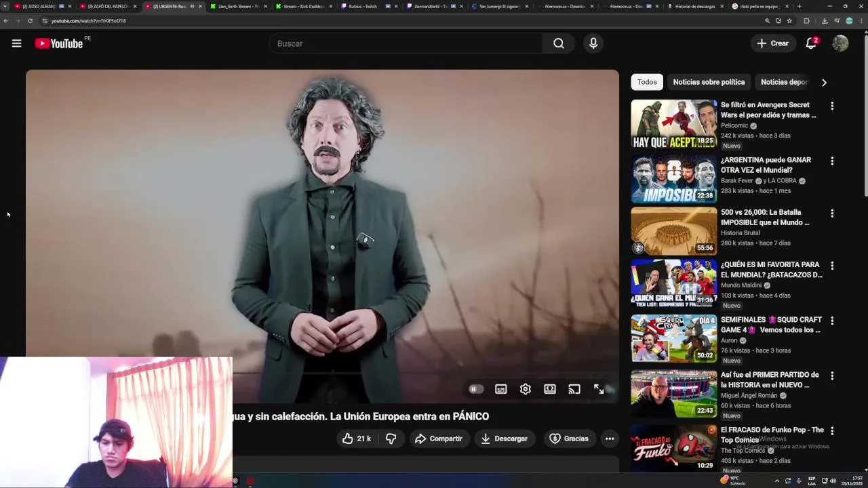Switch to the ZAFÓ DEL PAPELÓN tab
Viewport: 868px width, 488px height.
click(108, 6)
